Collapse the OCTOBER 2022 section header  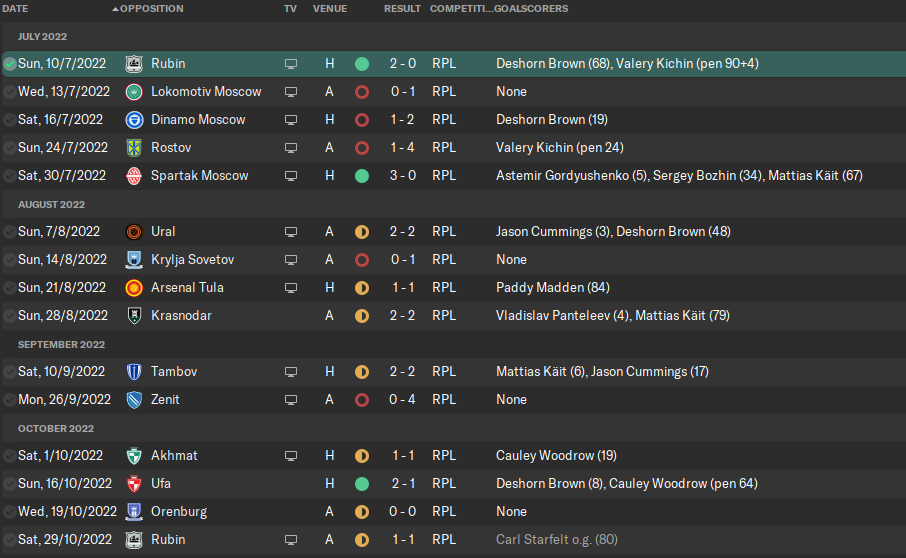(55, 429)
